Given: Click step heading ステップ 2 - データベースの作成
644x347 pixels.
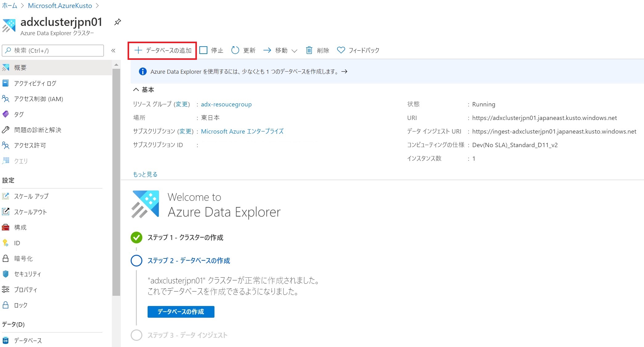Looking at the screenshot, I should [x=189, y=261].
